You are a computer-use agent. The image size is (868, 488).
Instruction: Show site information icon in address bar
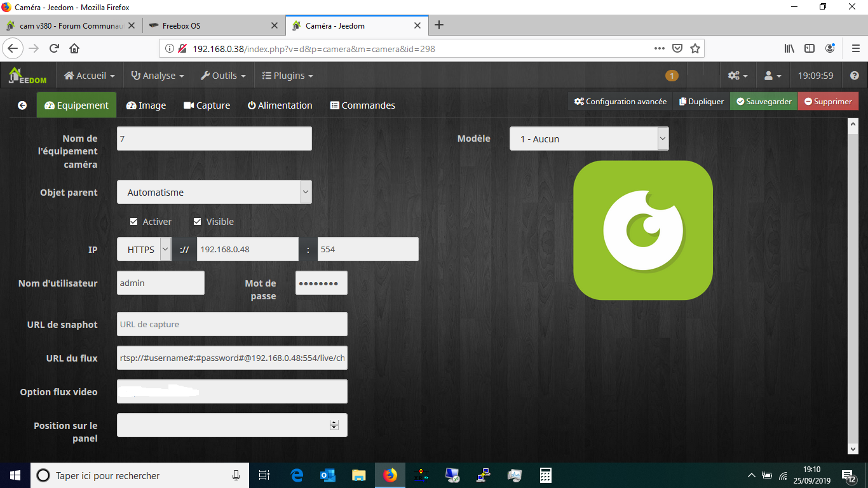[169, 48]
